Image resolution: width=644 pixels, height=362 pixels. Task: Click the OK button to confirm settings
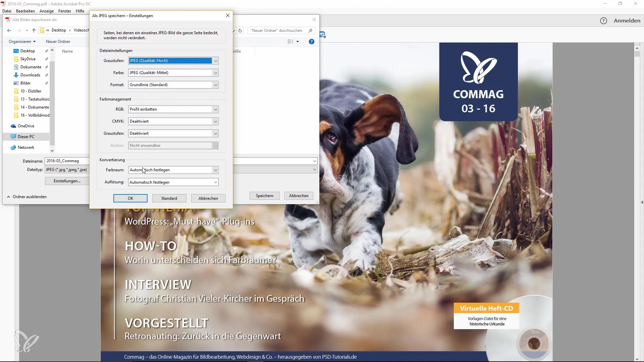pos(131,198)
